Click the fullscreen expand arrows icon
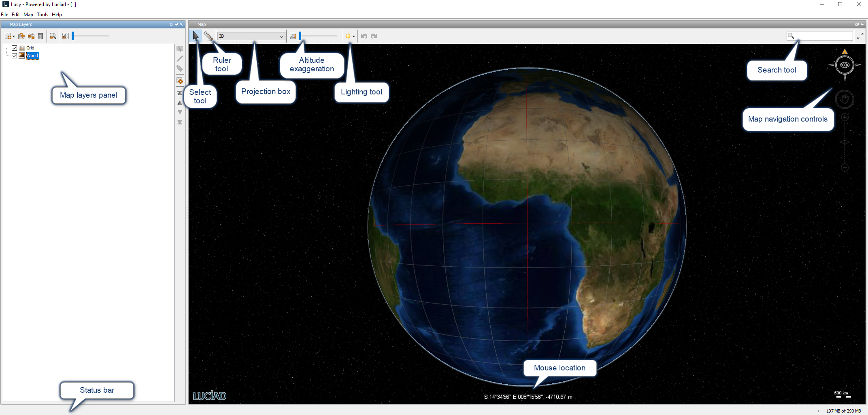 (x=860, y=36)
